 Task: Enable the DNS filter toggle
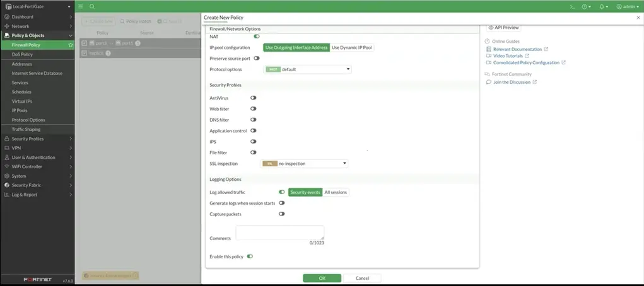pos(254,120)
